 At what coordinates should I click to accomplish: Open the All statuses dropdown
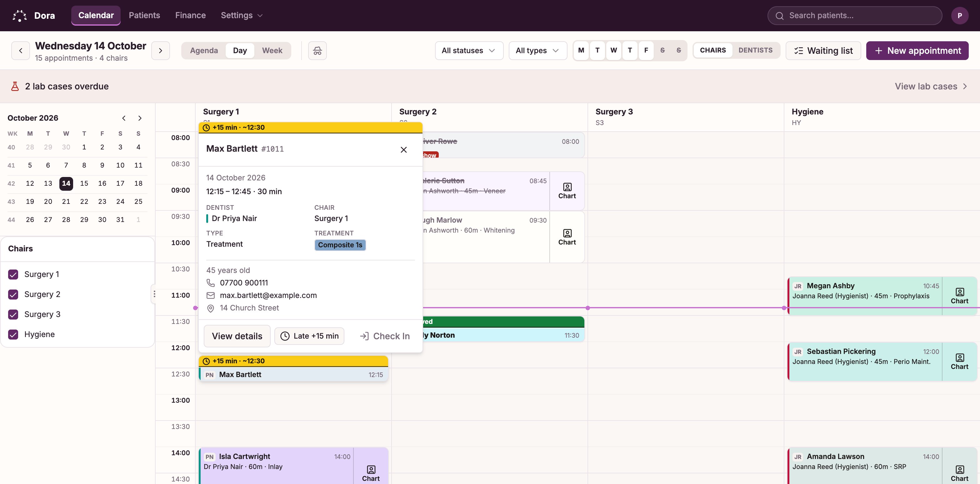(x=469, y=51)
